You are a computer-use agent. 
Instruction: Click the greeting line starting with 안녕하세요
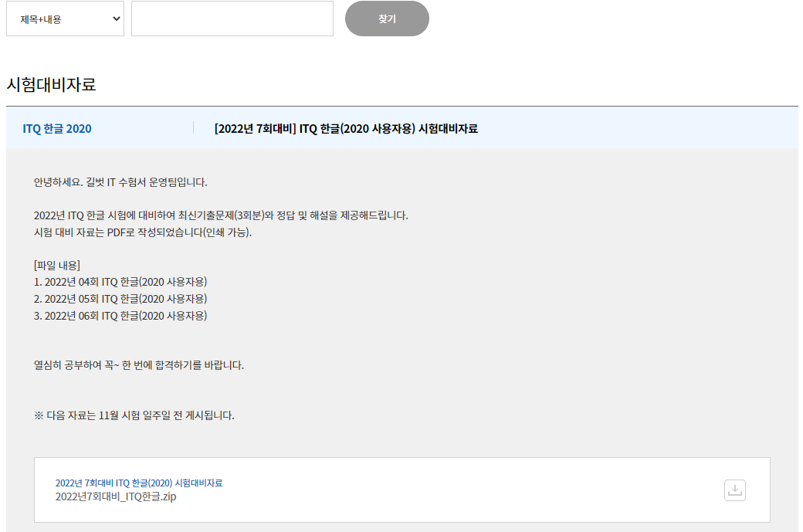coord(120,183)
